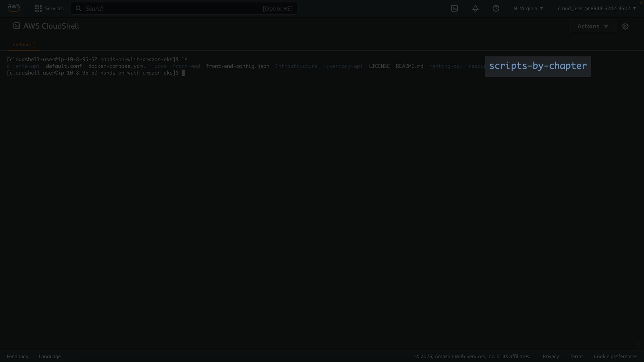The height and width of the screenshot is (362, 644).
Task: Open the Privacy footer link
Action: (550, 356)
